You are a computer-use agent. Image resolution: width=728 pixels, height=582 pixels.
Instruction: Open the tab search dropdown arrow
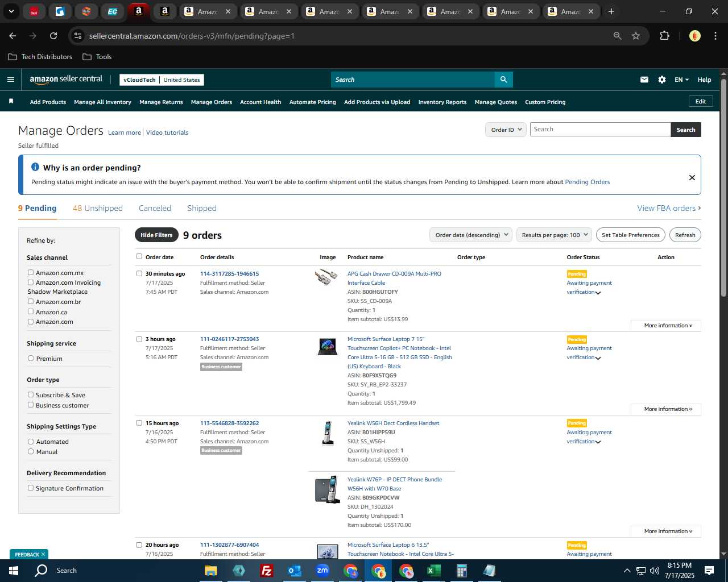click(x=11, y=11)
